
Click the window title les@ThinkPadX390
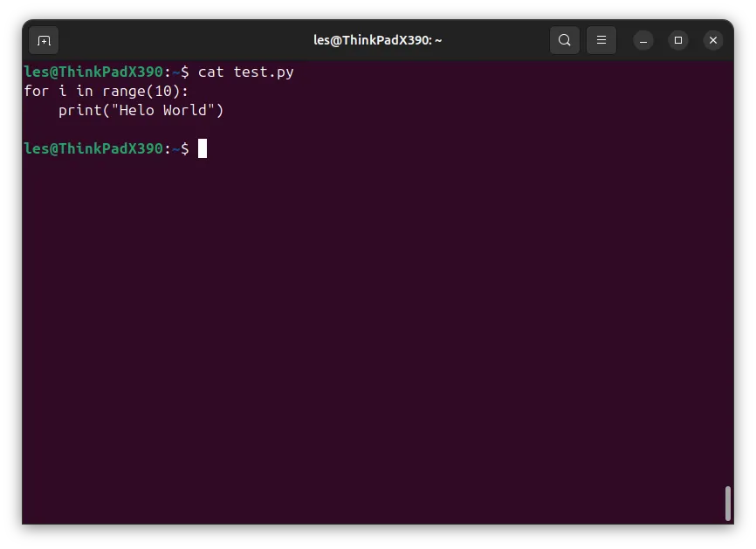tap(377, 40)
